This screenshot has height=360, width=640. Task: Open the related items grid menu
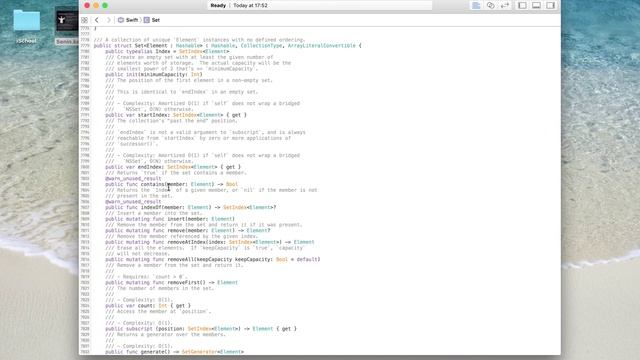coord(84,20)
